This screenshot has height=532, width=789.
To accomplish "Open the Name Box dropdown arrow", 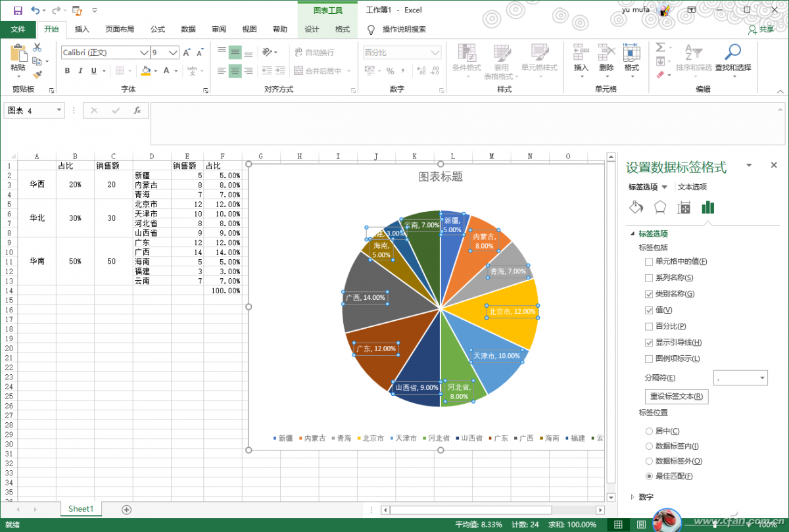I will [59, 110].
